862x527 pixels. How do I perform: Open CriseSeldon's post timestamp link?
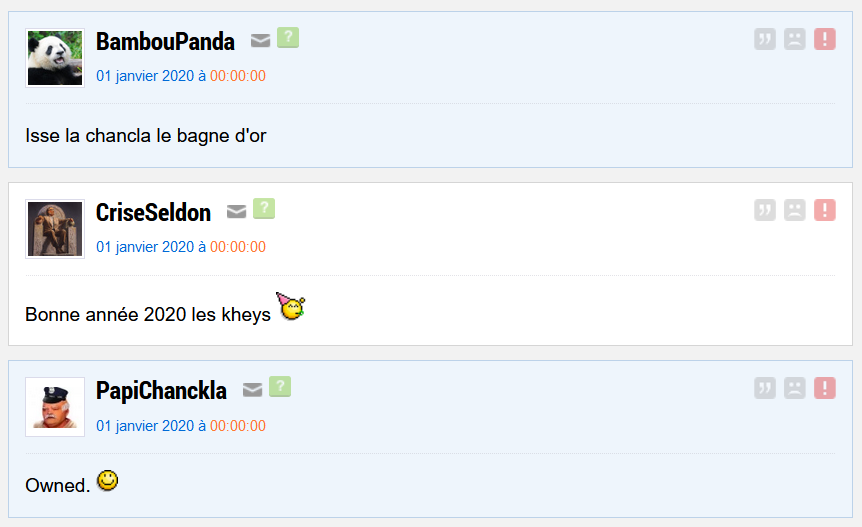[181, 247]
